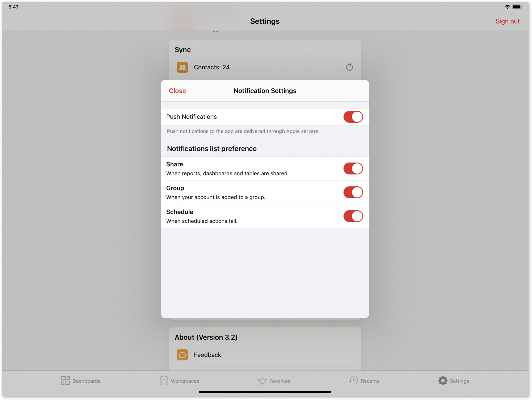This screenshot has width=532, height=400.
Task: Open Recents using the clock icon
Action: 354,381
